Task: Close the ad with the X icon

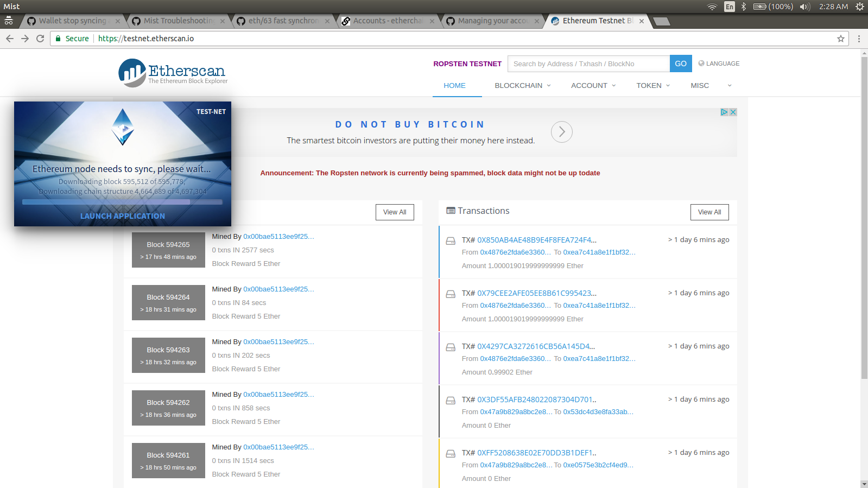Action: 733,112
